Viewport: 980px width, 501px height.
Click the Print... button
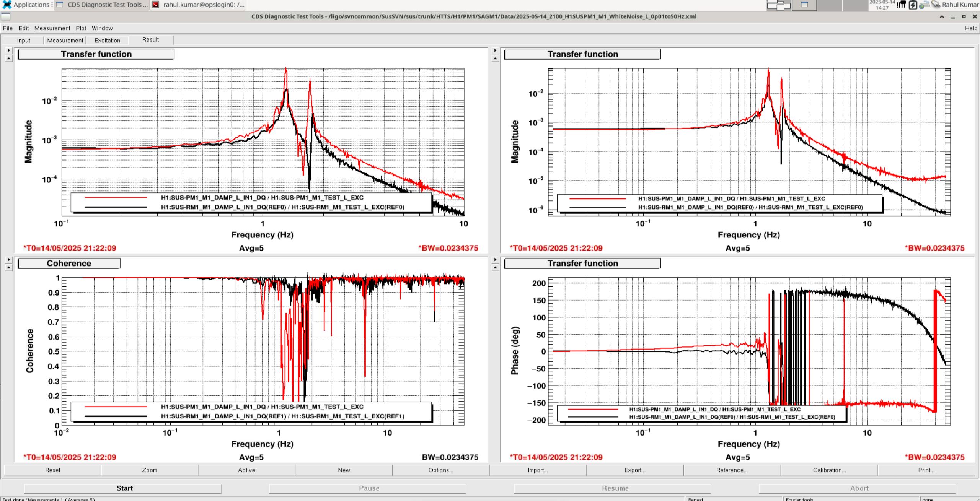coord(926,470)
